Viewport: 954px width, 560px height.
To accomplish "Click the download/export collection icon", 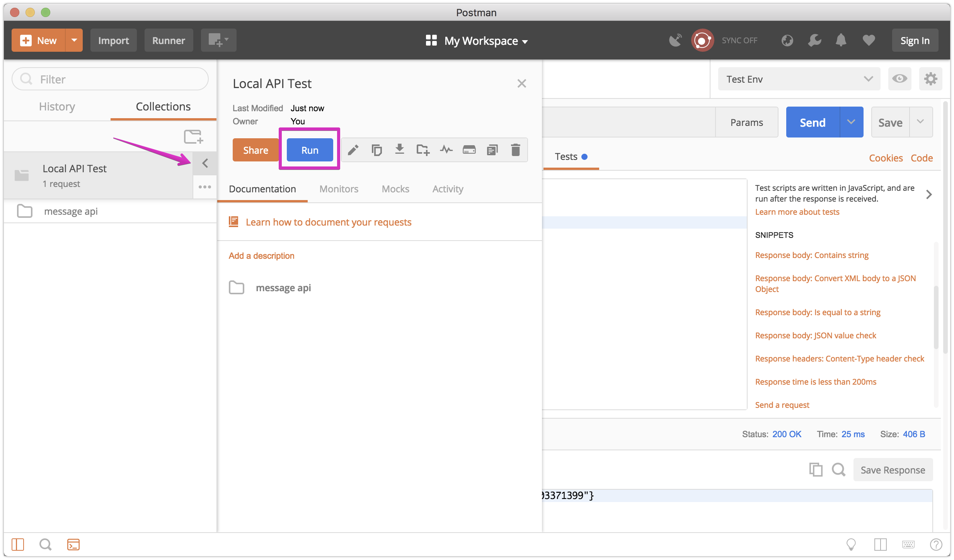I will pos(400,149).
